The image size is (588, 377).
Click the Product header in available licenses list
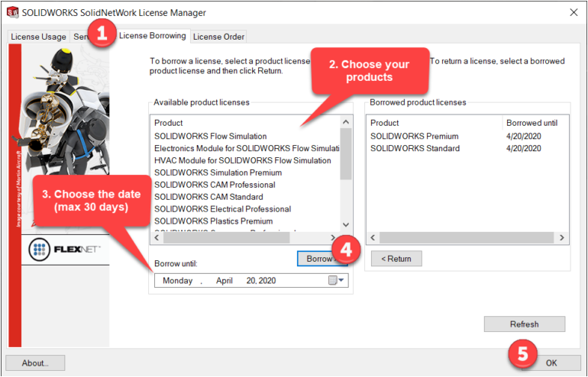coord(247,123)
